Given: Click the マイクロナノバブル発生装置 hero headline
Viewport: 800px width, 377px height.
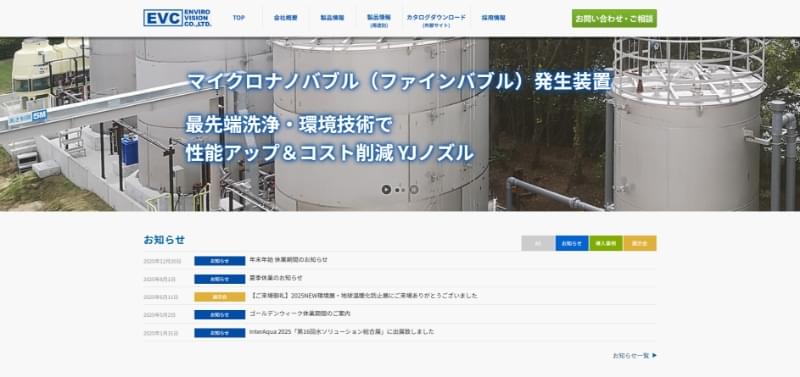Looking at the screenshot, I should click(x=398, y=82).
